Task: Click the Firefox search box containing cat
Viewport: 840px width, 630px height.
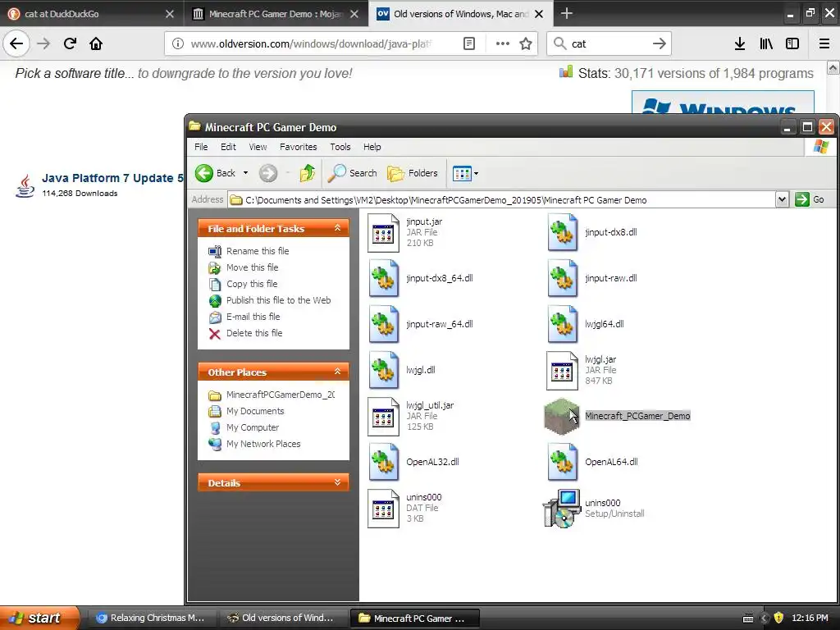Action: (609, 43)
